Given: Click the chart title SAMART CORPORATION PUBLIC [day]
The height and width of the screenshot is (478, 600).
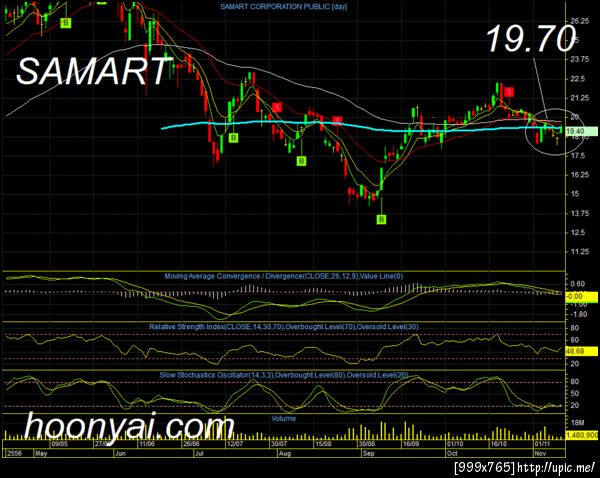Looking at the screenshot, I should (x=284, y=7).
